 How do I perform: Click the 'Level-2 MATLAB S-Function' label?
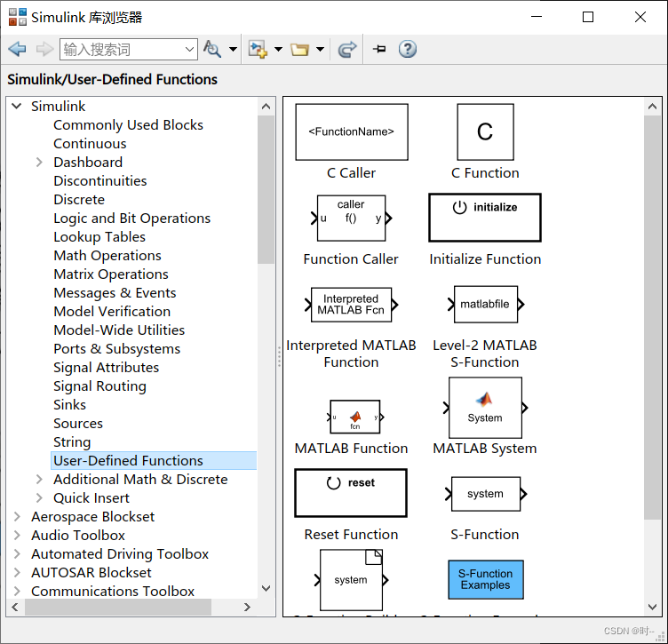[x=485, y=354]
